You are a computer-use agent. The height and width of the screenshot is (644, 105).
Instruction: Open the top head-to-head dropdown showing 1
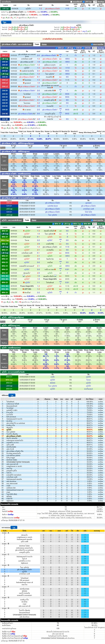[x=95, y=2]
